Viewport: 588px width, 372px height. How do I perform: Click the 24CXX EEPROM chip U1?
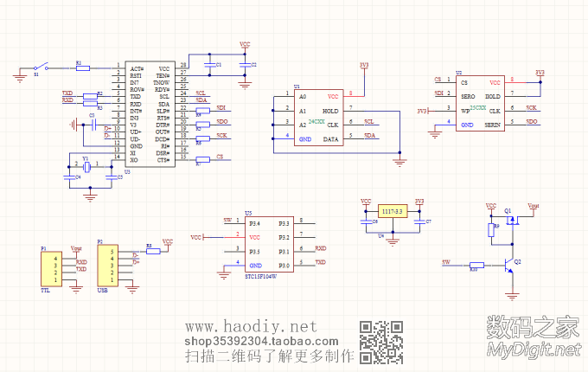317,119
